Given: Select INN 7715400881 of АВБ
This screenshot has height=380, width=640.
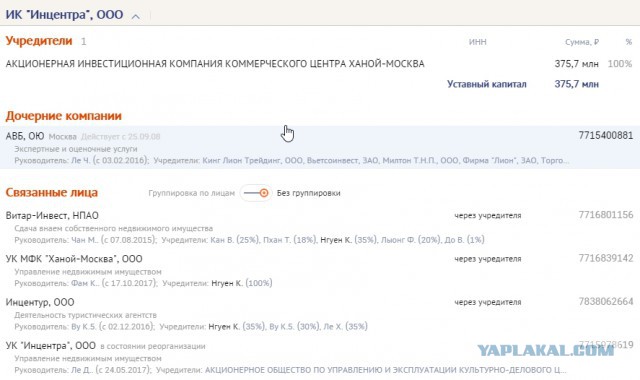Looking at the screenshot, I should pyautogui.click(x=606, y=136).
